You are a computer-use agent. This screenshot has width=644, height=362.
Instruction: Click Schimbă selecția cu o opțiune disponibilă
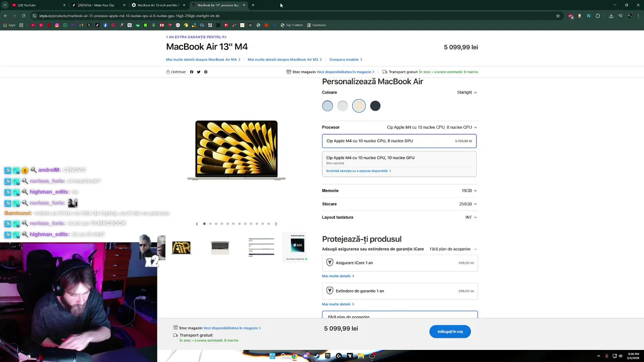[x=358, y=171]
